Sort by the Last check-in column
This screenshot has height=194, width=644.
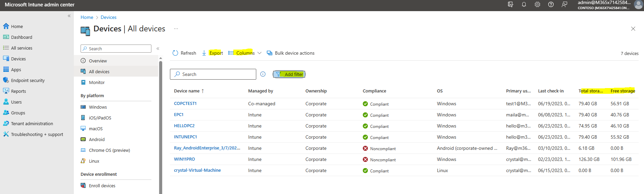pos(551,91)
